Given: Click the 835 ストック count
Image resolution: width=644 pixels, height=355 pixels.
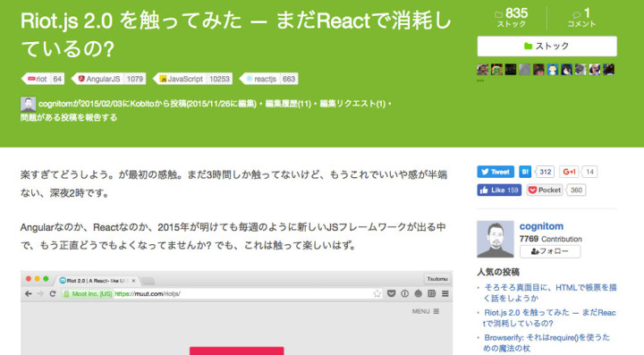Looking at the screenshot, I should [x=512, y=18].
